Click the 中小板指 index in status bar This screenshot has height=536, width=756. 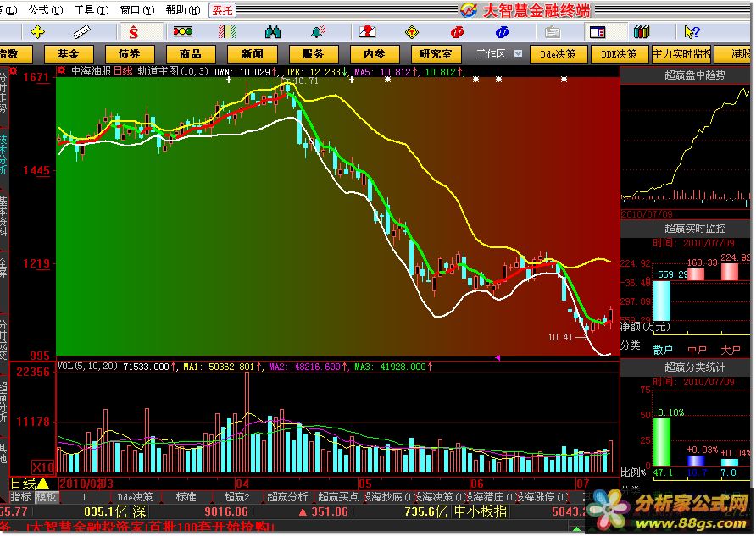click(481, 511)
